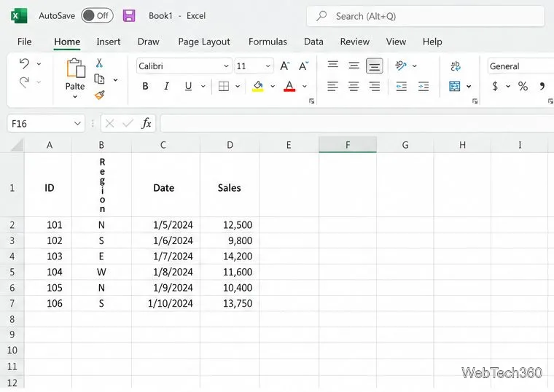Viewport: 554px width, 392px height.
Task: Expand the Undo history dropdown
Action: [39, 64]
